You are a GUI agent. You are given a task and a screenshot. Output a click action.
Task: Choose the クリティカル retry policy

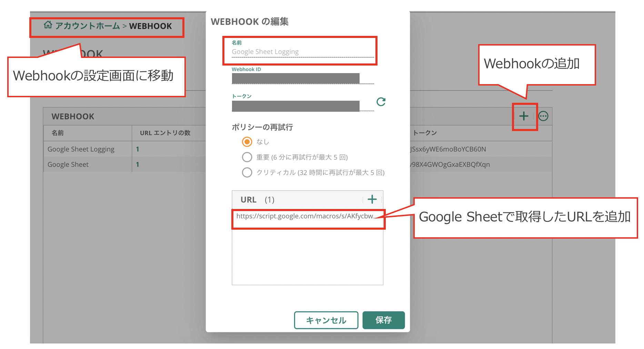[247, 172]
